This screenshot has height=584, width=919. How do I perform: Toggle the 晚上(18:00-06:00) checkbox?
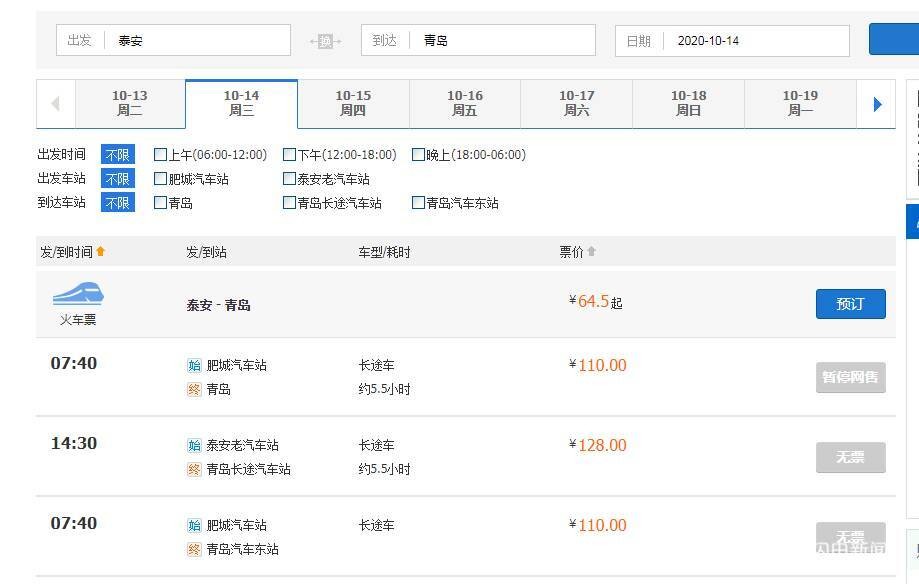coord(418,155)
